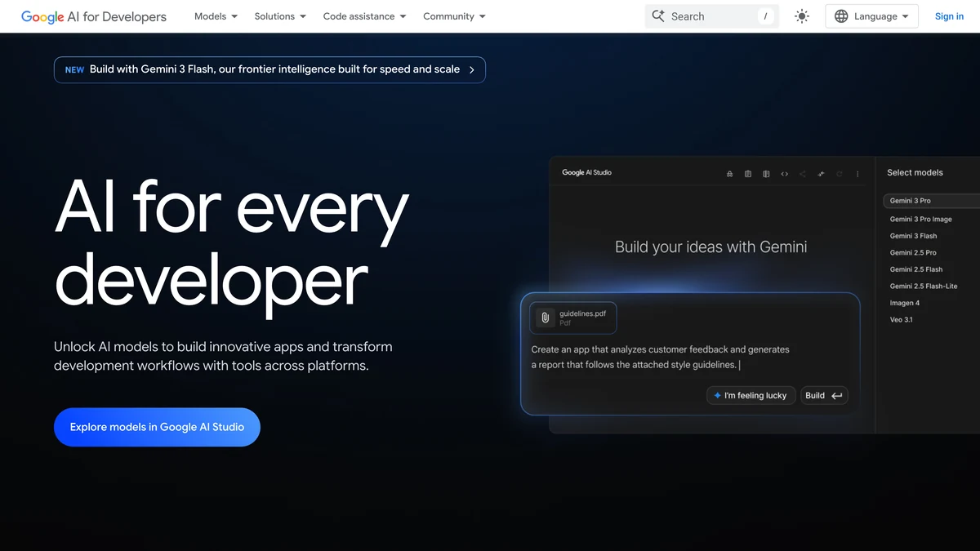The width and height of the screenshot is (980, 551).
Task: Select Gemini 3 Flash in model list
Action: click(913, 236)
